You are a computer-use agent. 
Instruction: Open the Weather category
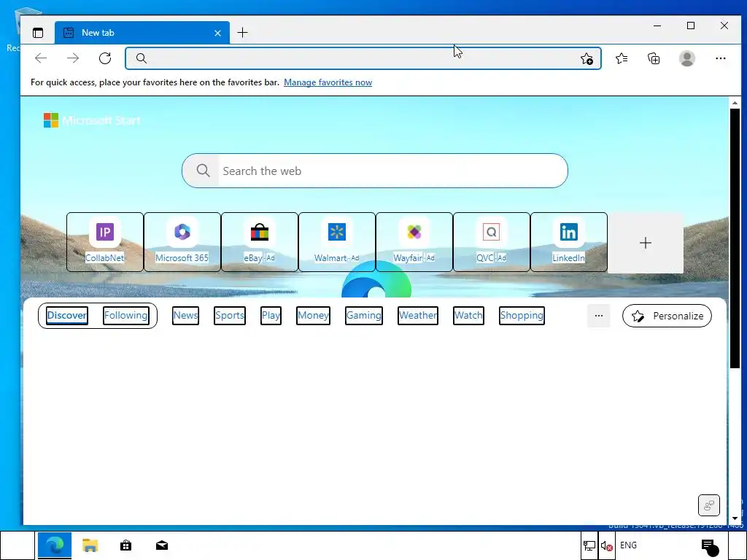point(418,316)
